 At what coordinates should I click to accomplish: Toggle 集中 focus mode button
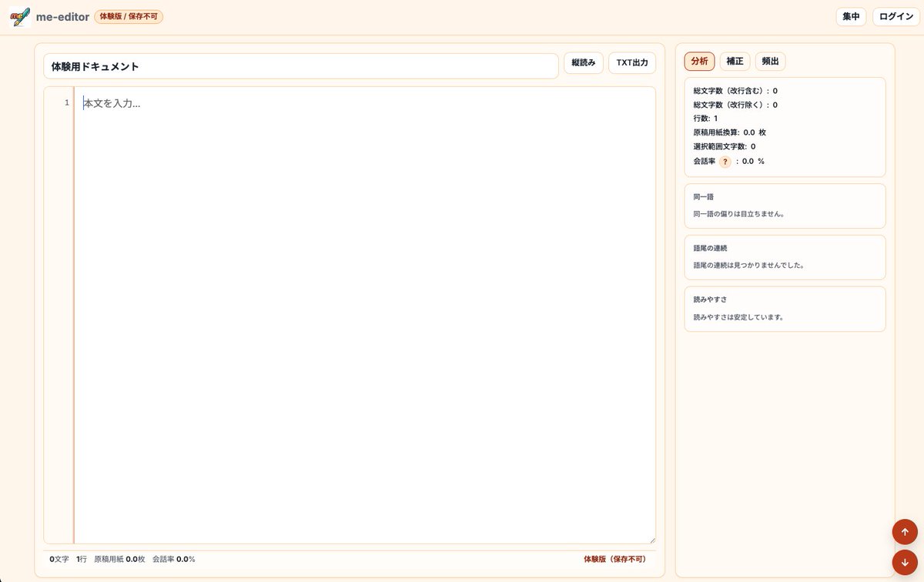851,16
